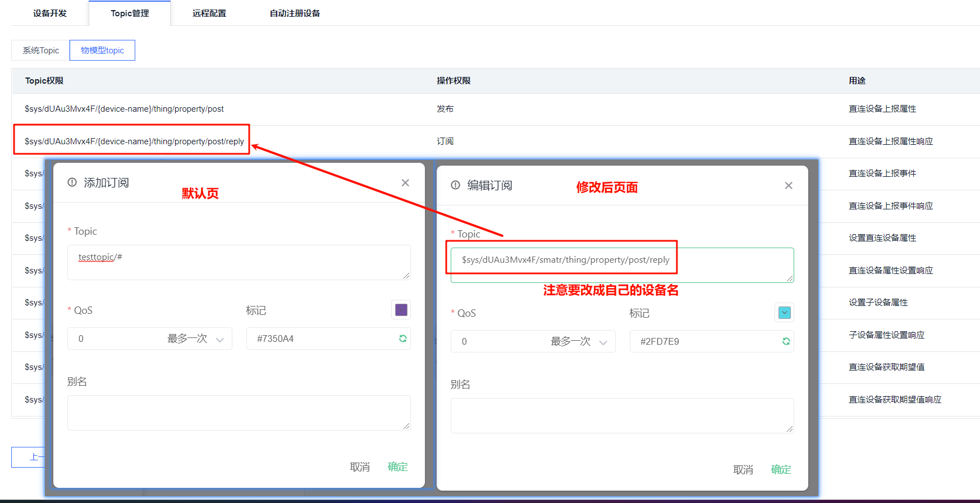Click the cyan color swatch in 编辑订阅
The height and width of the screenshot is (503, 980).
pos(785,313)
